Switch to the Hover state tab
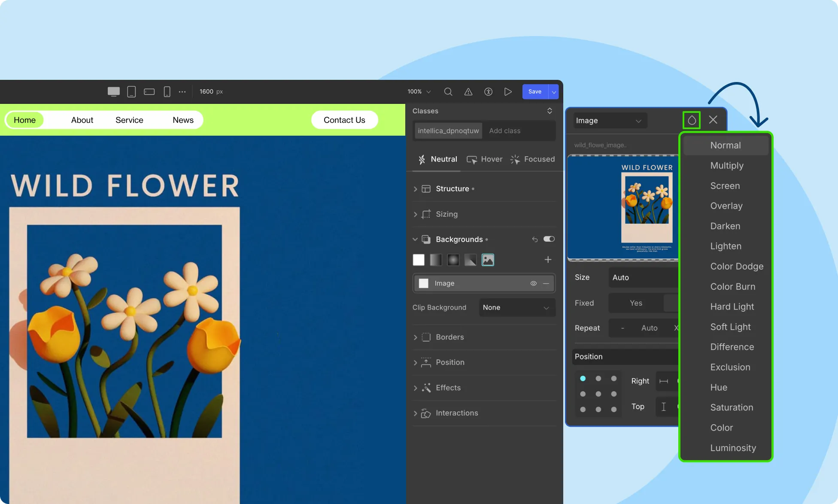838x504 pixels. [485, 159]
